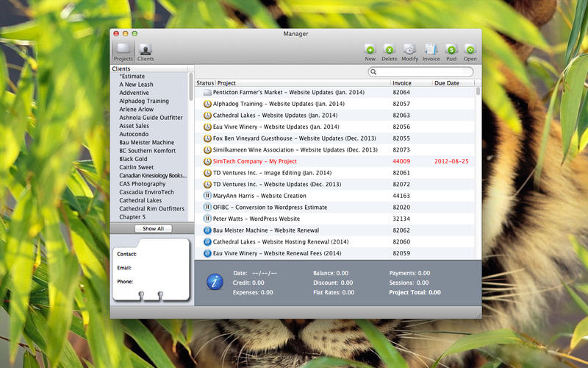Open the Invoice toolbar icon
This screenshot has width=588, height=368.
(x=431, y=49)
